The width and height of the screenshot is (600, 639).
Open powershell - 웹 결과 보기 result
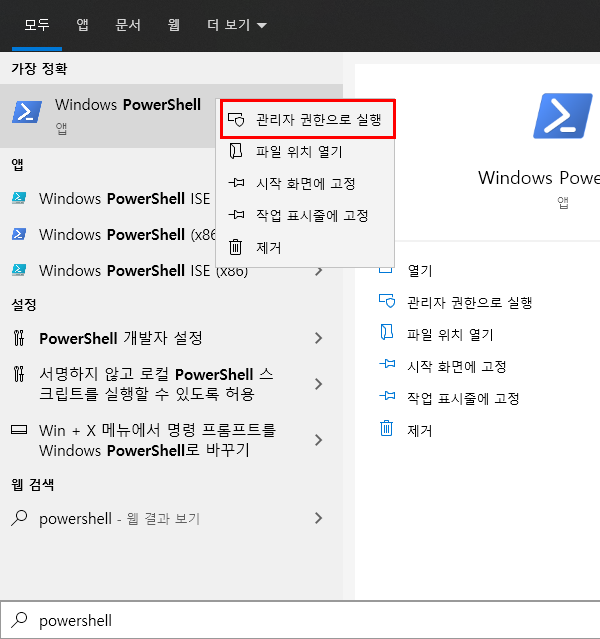(171, 518)
